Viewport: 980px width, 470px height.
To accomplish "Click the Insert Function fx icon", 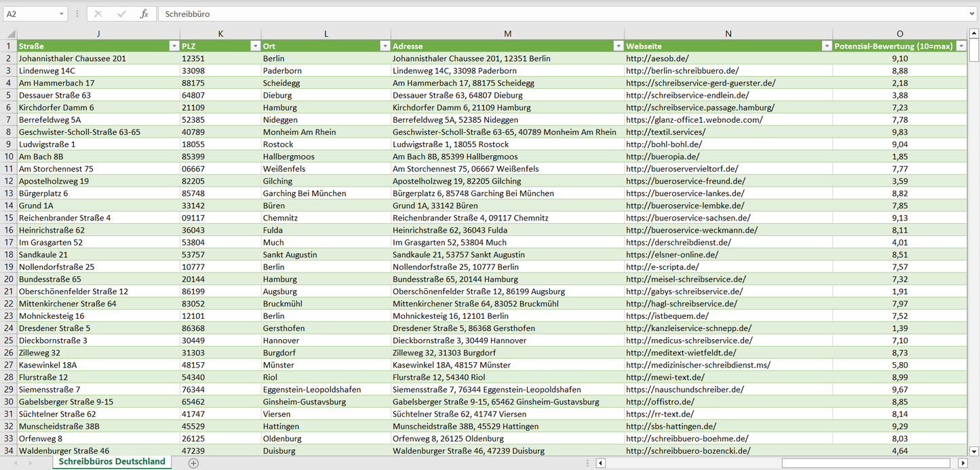I will click(144, 14).
